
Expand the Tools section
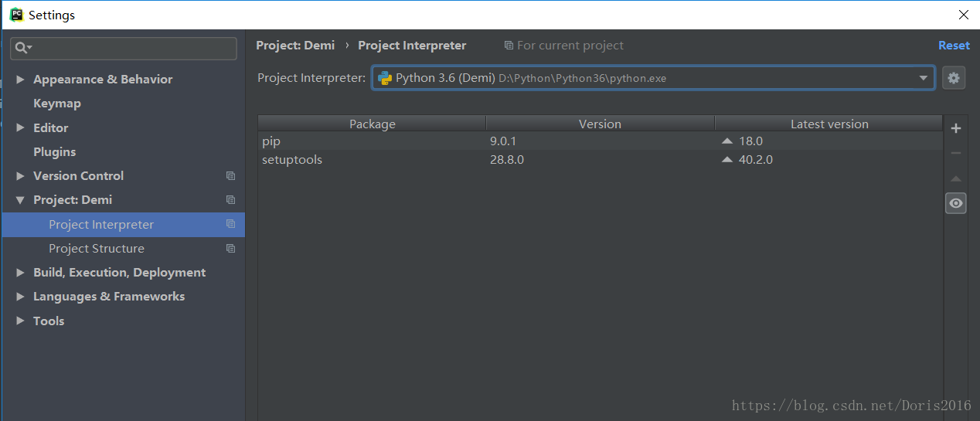click(20, 321)
